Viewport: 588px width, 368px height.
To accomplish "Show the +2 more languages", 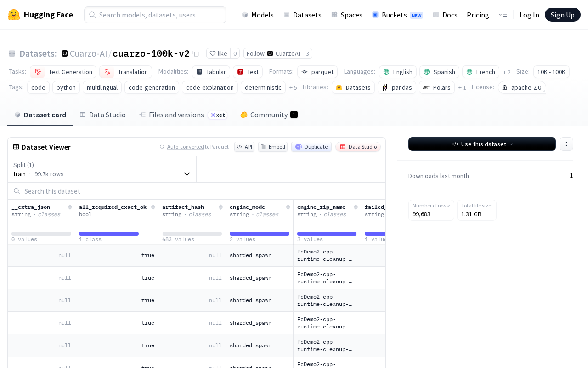I will 507,72.
